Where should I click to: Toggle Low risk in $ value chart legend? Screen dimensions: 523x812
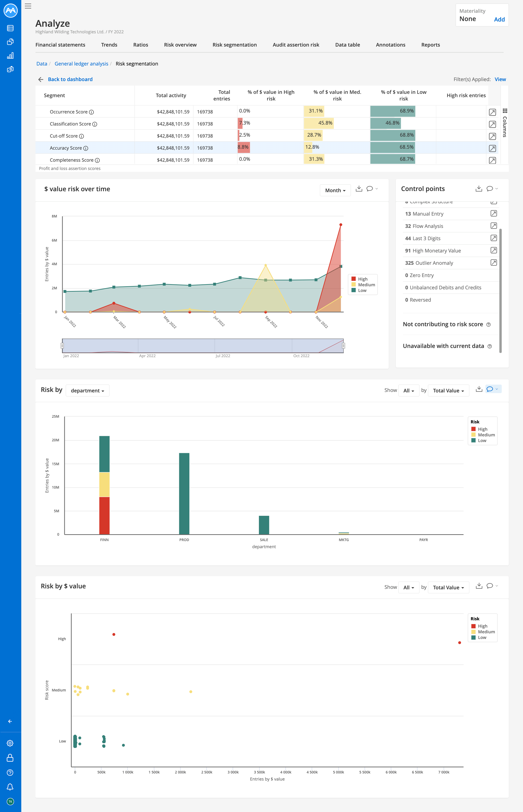479,638
